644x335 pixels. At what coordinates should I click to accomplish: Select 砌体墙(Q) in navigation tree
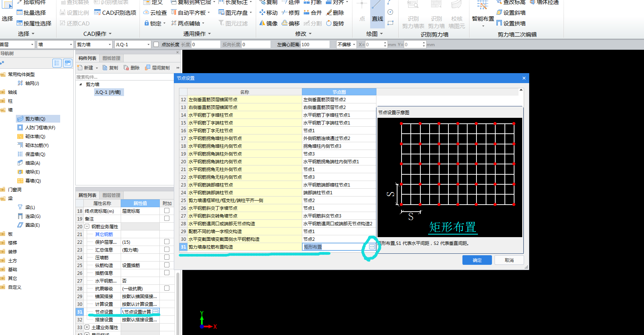(31, 137)
